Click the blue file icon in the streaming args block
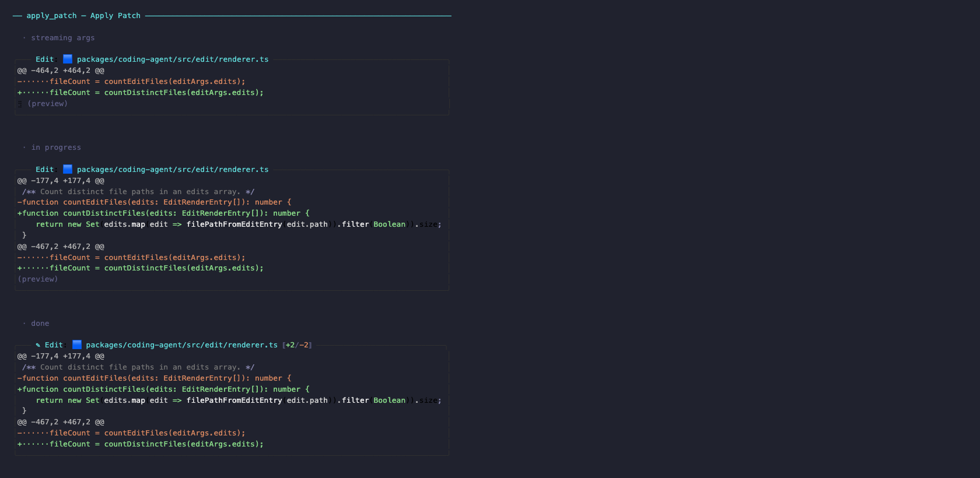This screenshot has width=980, height=478. 68,59
